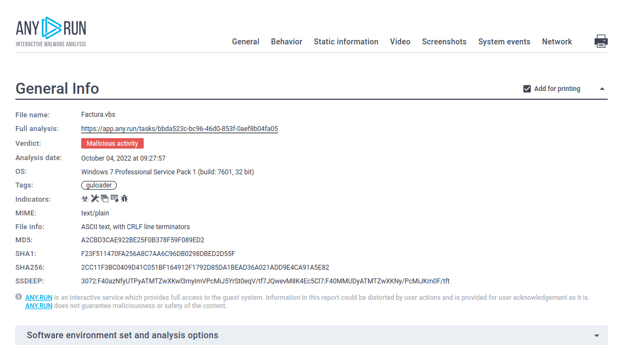The image size is (622, 364).
Task: Go to the Behavior section
Action: 286,42
